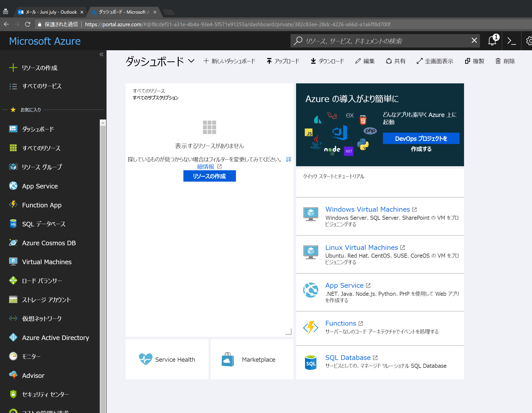Expand the ダッシュボード title dropdown
532x413 pixels.
pyautogui.click(x=191, y=61)
